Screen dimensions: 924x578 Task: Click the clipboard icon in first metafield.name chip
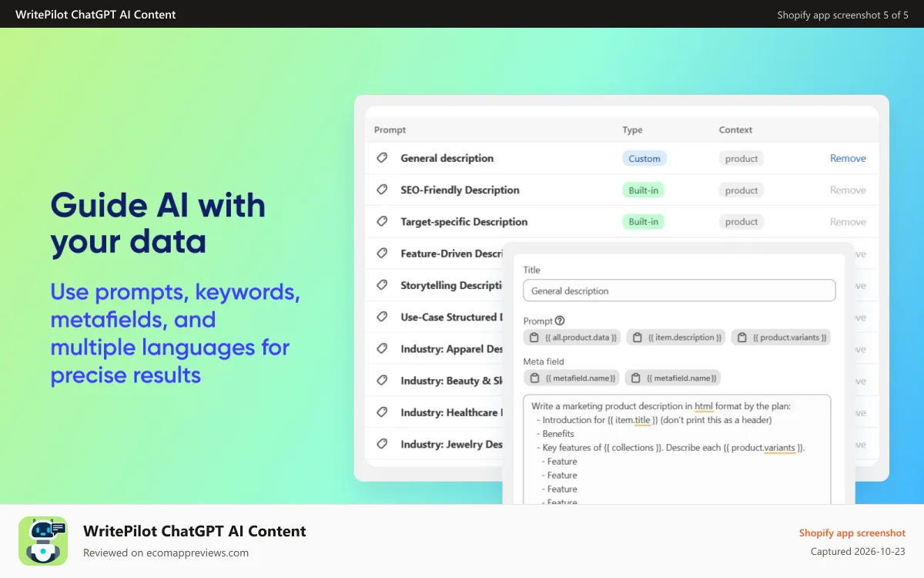pyautogui.click(x=534, y=378)
